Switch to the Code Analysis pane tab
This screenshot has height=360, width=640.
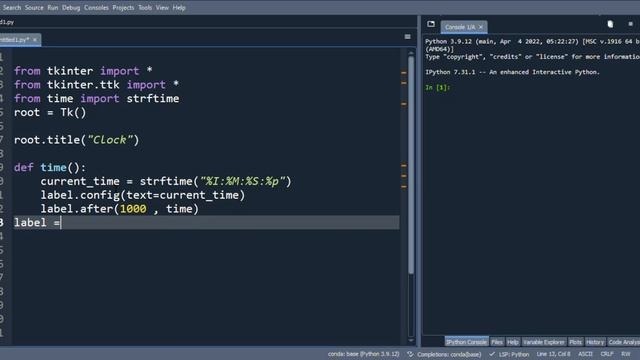[623, 342]
